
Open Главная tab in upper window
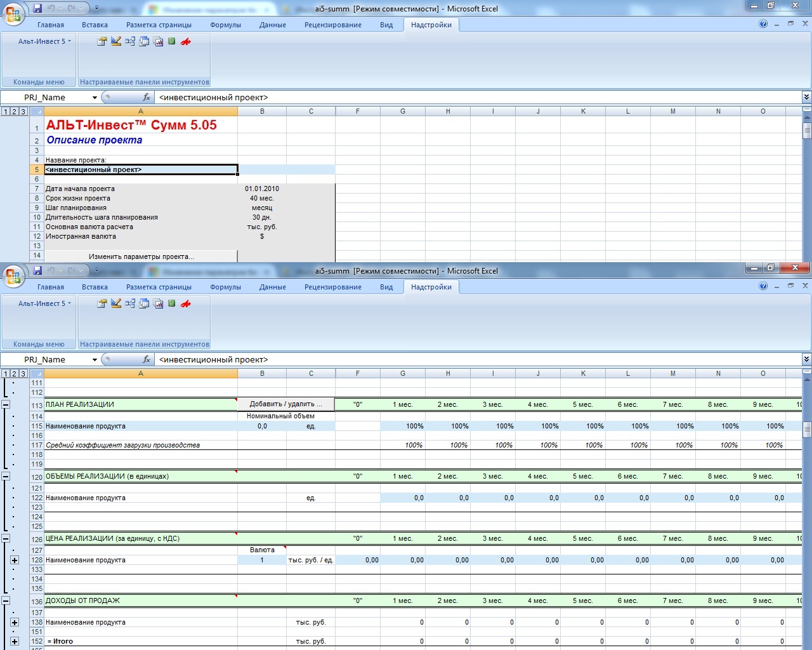[51, 25]
